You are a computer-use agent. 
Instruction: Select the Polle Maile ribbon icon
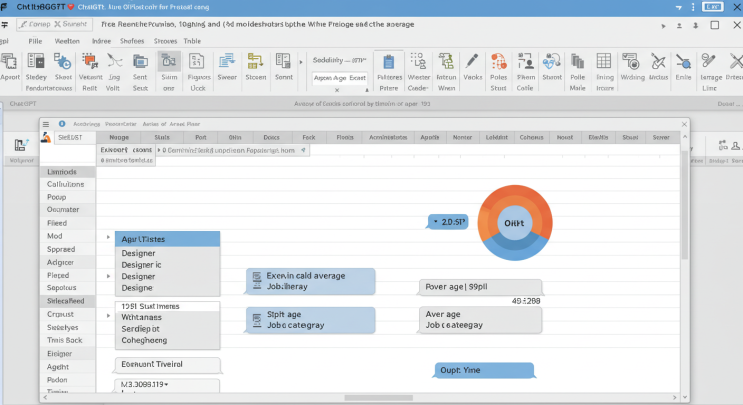click(577, 62)
